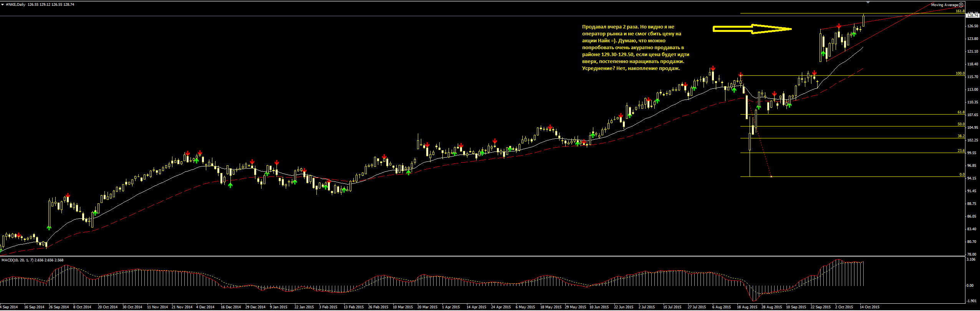The height and width of the screenshot is (311, 980).
Task: Click the "14 Oct 2015" date label
Action: 869,307
